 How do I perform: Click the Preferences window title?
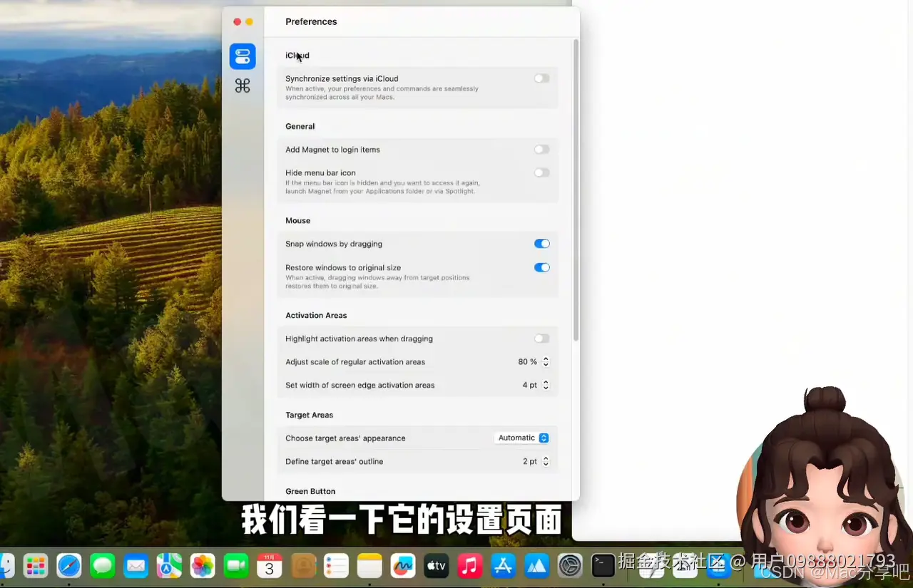pos(311,21)
